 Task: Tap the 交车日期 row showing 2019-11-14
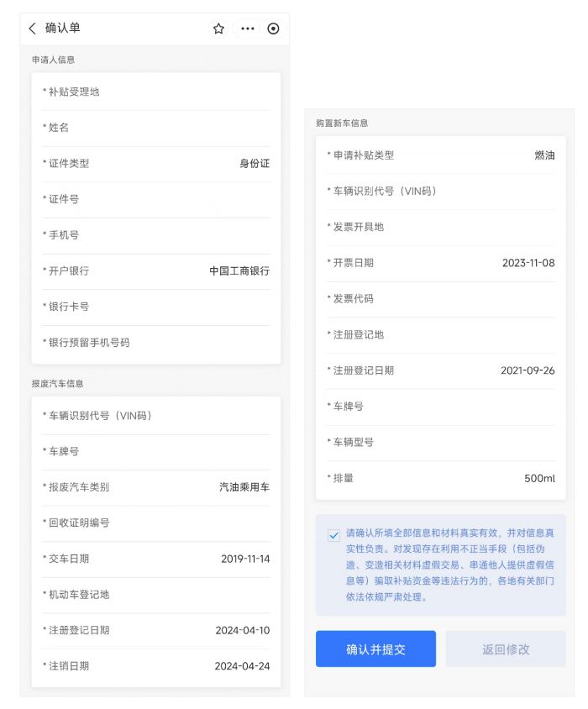click(155, 559)
